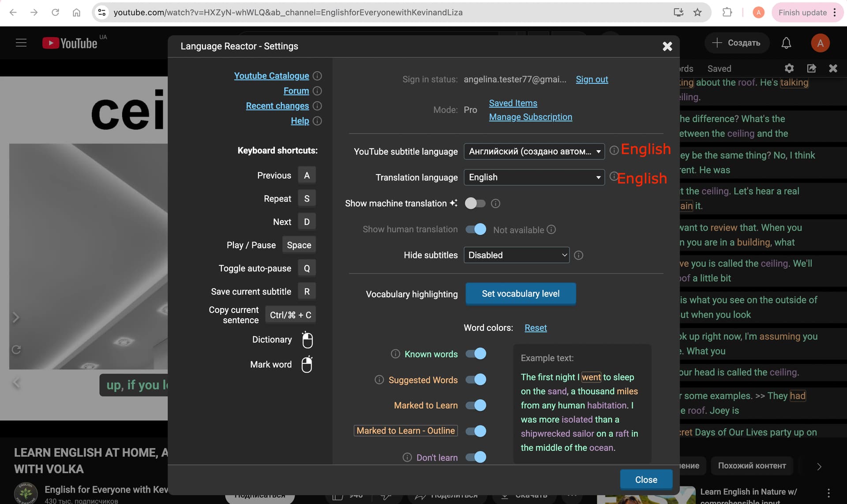
Task: Click the R key for Save current subtitle
Action: (x=307, y=291)
